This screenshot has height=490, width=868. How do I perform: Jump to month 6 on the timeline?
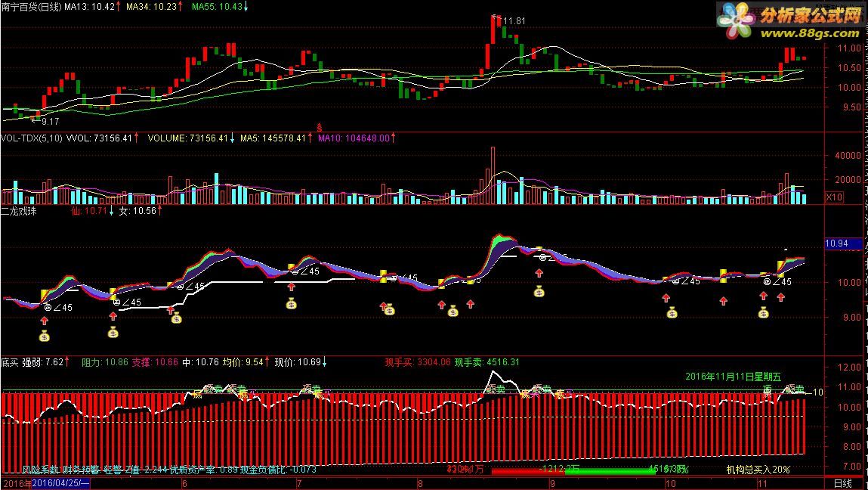pos(184,483)
